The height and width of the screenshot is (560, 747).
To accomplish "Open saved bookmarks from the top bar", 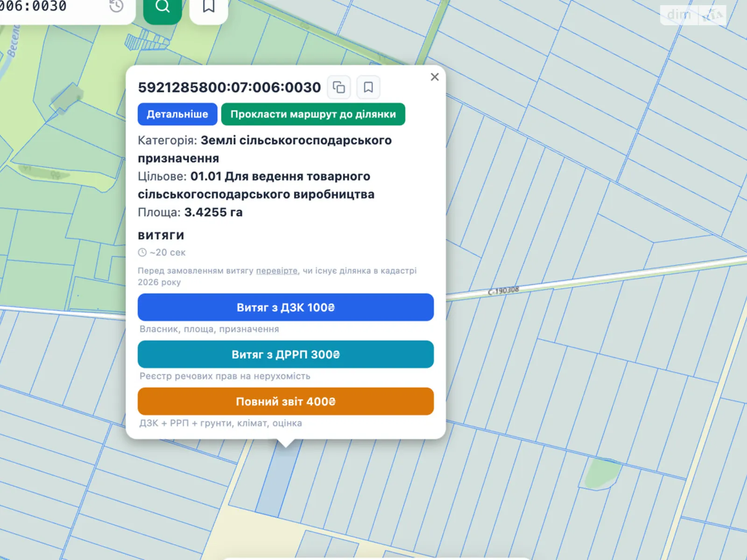I will [x=209, y=7].
